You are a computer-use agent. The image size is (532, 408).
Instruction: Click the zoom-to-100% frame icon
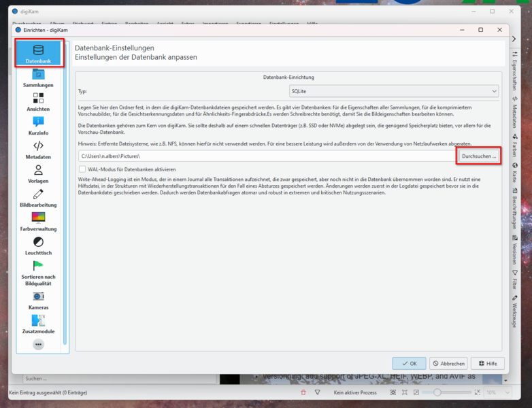pos(404,392)
